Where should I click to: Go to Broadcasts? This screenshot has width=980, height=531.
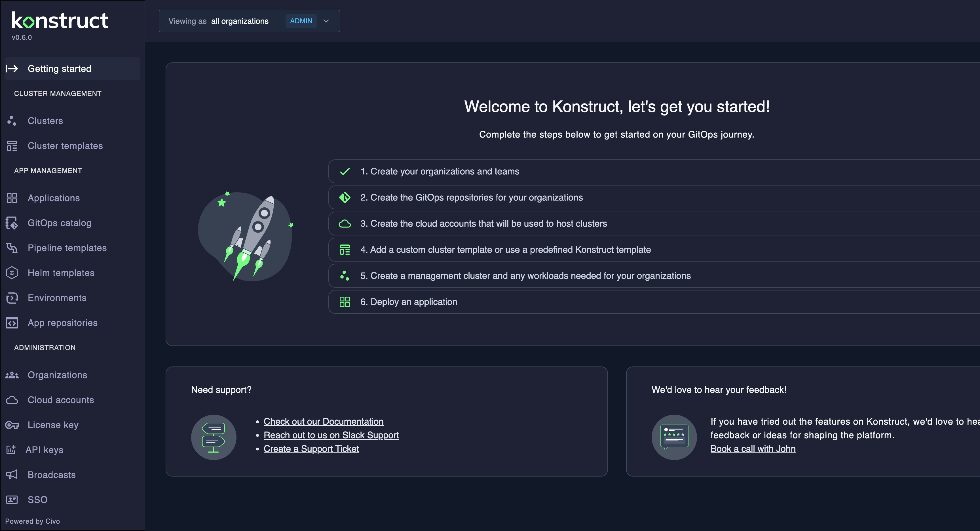coord(72,475)
